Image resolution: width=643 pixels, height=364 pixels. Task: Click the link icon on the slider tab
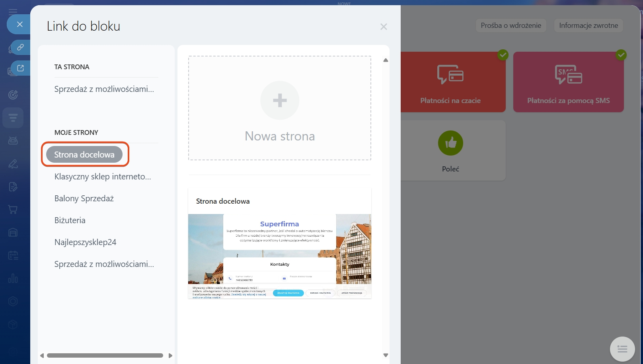pyautogui.click(x=20, y=47)
